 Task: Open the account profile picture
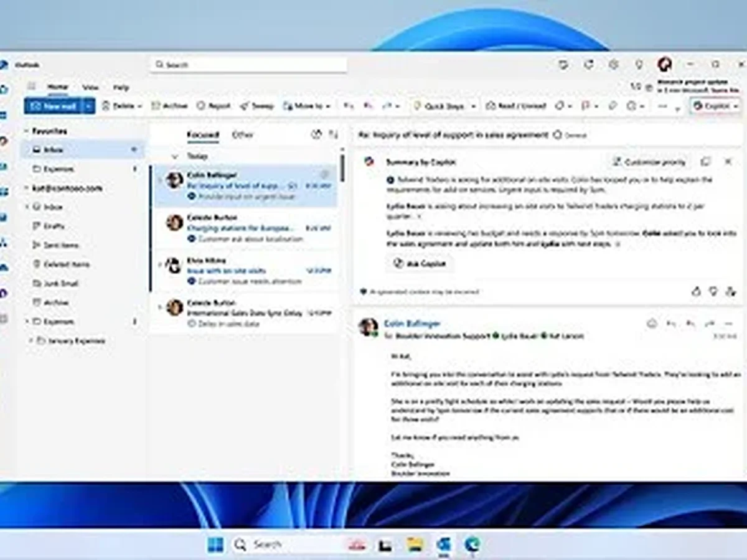[664, 64]
